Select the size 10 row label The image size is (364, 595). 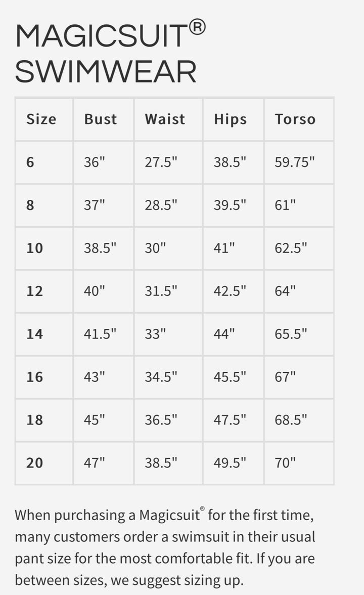(35, 248)
